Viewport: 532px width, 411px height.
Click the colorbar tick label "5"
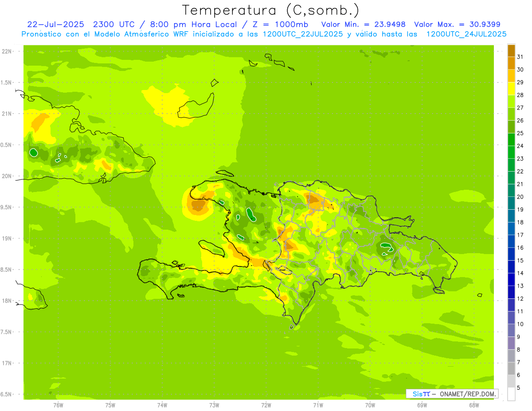tap(519, 388)
